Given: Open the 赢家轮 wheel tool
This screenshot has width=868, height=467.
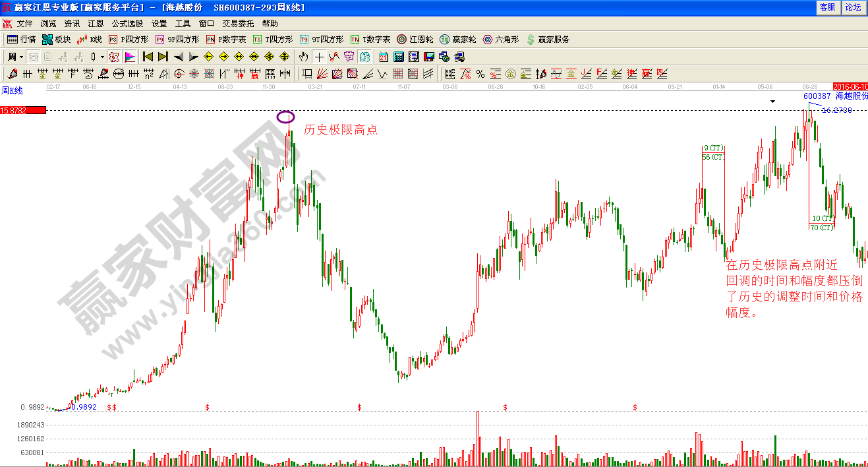Looking at the screenshot, I should (458, 40).
